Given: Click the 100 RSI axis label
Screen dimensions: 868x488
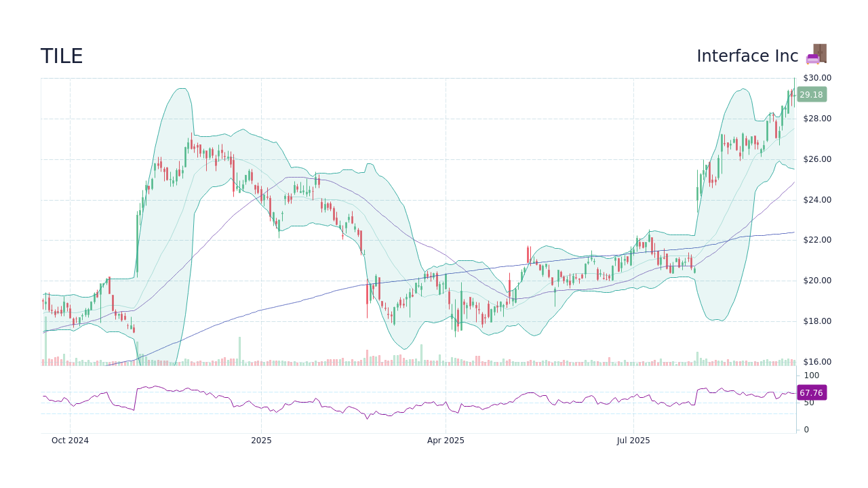Looking at the screenshot, I should click(812, 375).
